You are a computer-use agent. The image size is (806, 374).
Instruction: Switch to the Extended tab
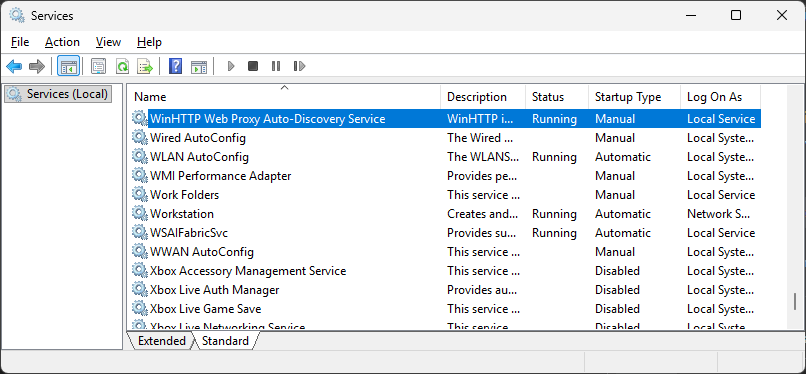[161, 341]
